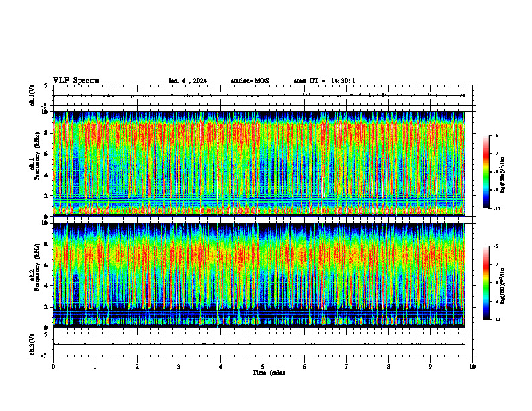Click the lower ch.2 PSD color bar
The image size is (532, 411).
pos(486,283)
